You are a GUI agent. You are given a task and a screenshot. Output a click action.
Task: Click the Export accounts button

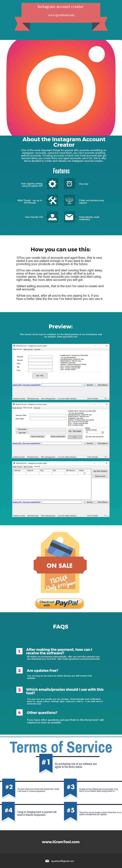[100, 476]
